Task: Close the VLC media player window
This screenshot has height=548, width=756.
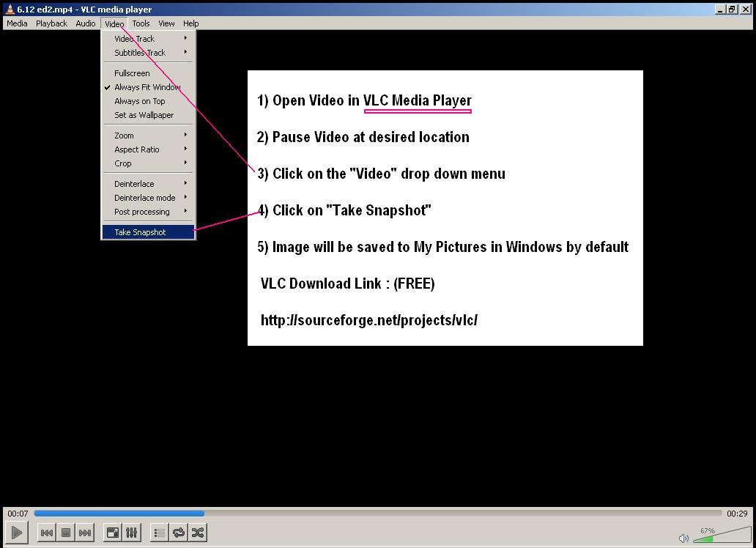Action: (x=746, y=10)
